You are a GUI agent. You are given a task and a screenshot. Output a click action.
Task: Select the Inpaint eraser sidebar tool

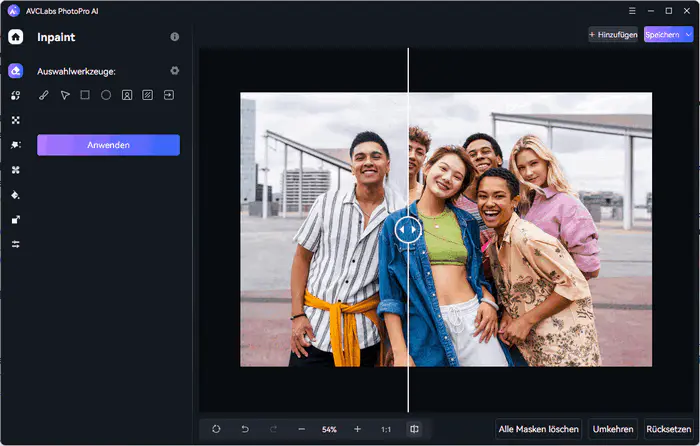16,71
